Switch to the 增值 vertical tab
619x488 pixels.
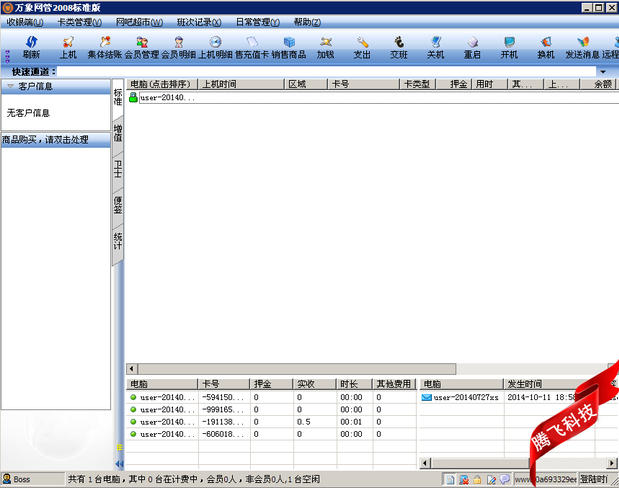click(x=118, y=133)
